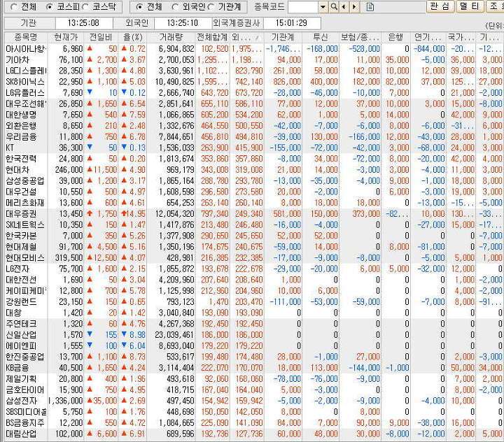The height and width of the screenshot is (442, 504).
Task: Select the 대림산업 stock row
Action: pos(254,434)
